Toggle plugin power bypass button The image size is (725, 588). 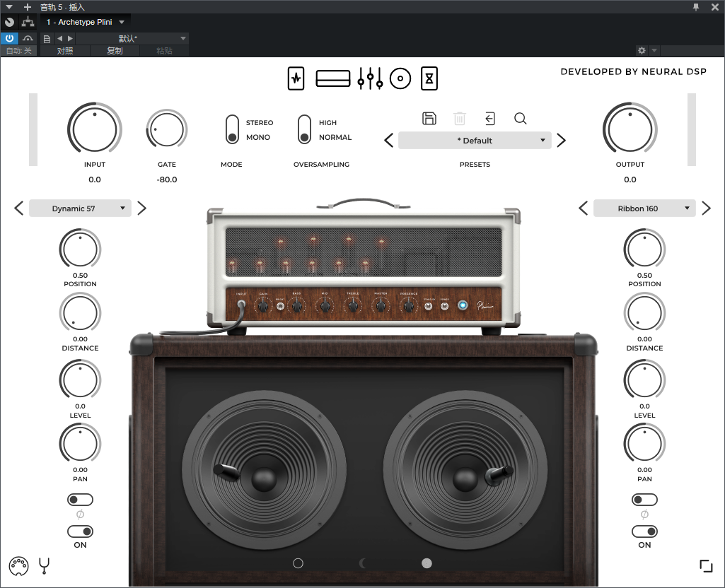tap(9, 38)
